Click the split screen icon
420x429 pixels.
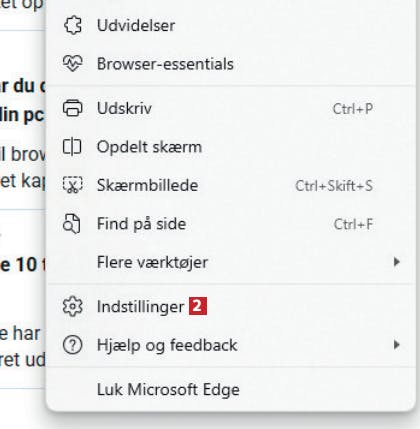[72, 147]
